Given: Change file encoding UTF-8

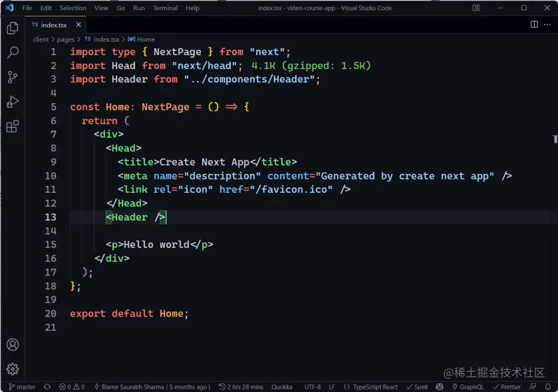Looking at the screenshot, I should click(x=313, y=387).
